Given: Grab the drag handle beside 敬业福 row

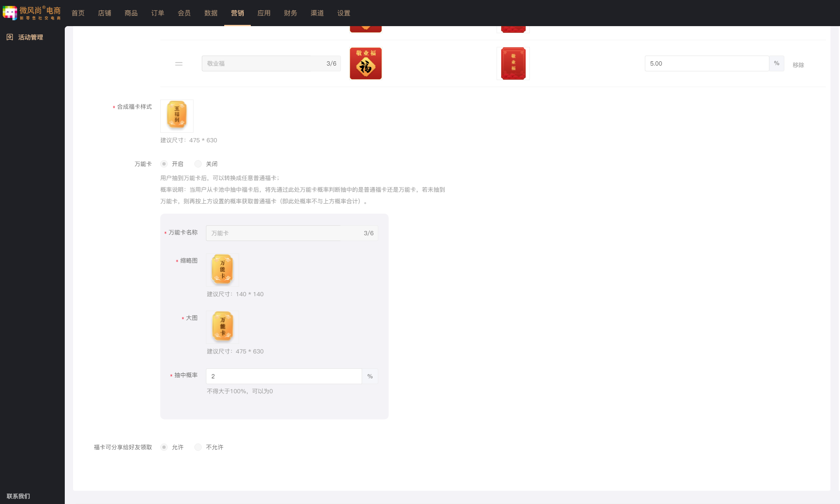Looking at the screenshot, I should (x=179, y=64).
